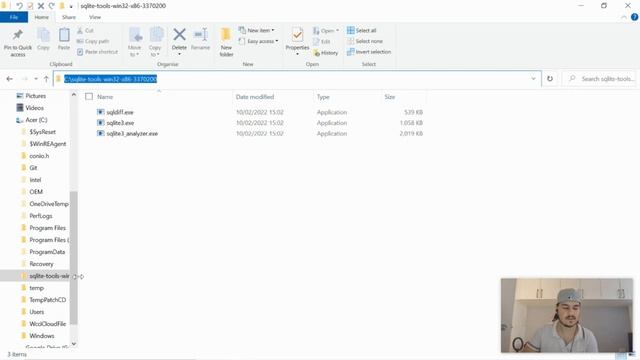
Task: Go up one folder level
Action: pyautogui.click(x=46, y=79)
